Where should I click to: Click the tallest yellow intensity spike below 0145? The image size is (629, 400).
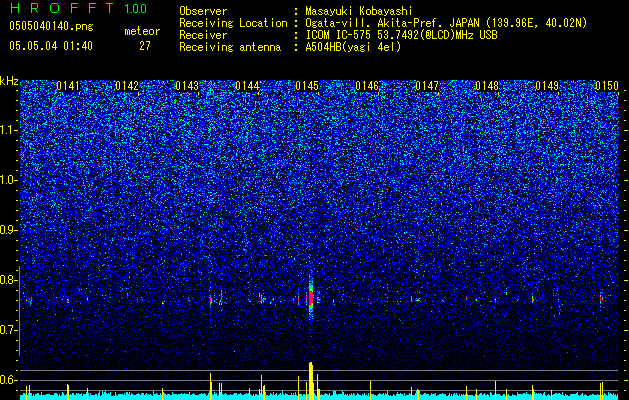click(311, 381)
